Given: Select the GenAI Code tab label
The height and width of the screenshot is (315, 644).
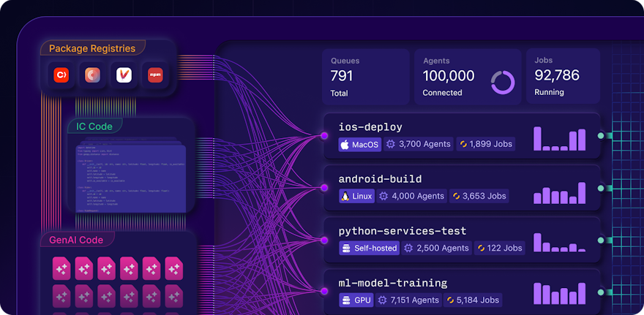Looking at the screenshot, I should click(76, 240).
